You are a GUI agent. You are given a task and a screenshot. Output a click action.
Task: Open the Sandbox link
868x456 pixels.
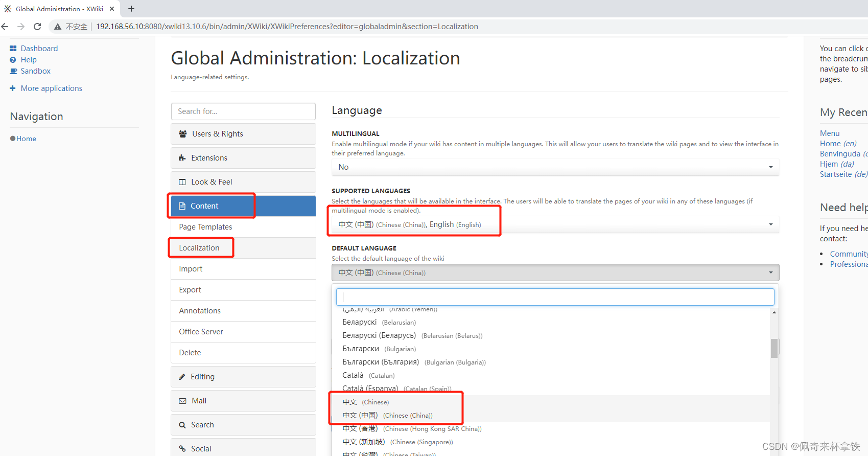[x=36, y=71]
